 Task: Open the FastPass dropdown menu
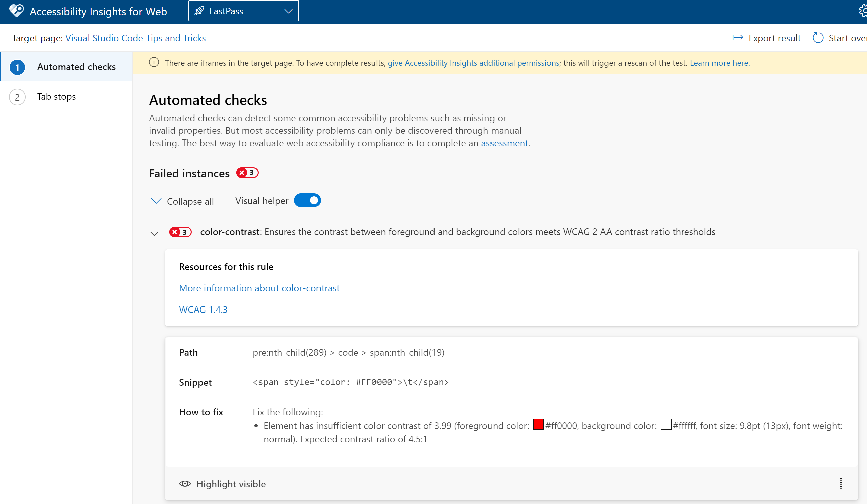coord(288,11)
